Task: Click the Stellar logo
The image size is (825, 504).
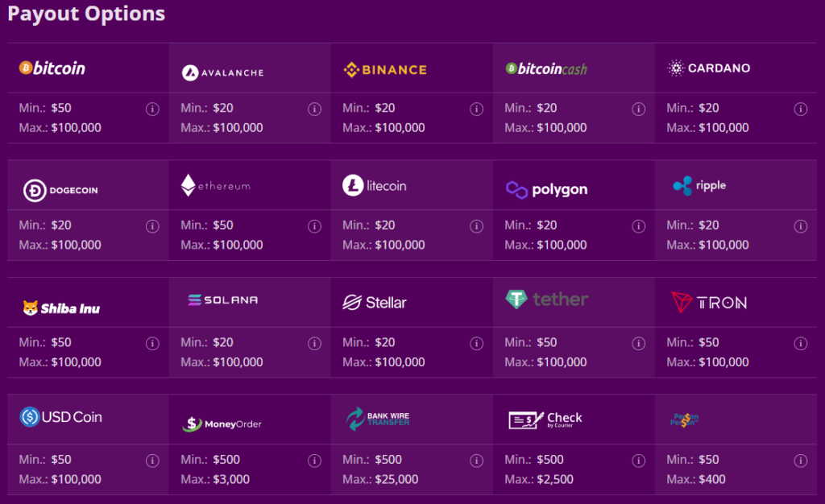Action: coord(374,302)
